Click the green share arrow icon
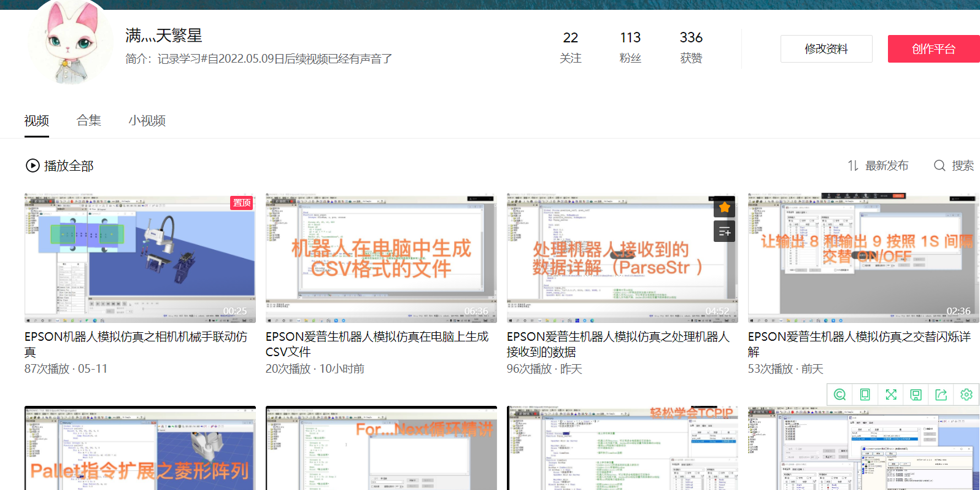This screenshot has height=490, width=980. point(941,395)
